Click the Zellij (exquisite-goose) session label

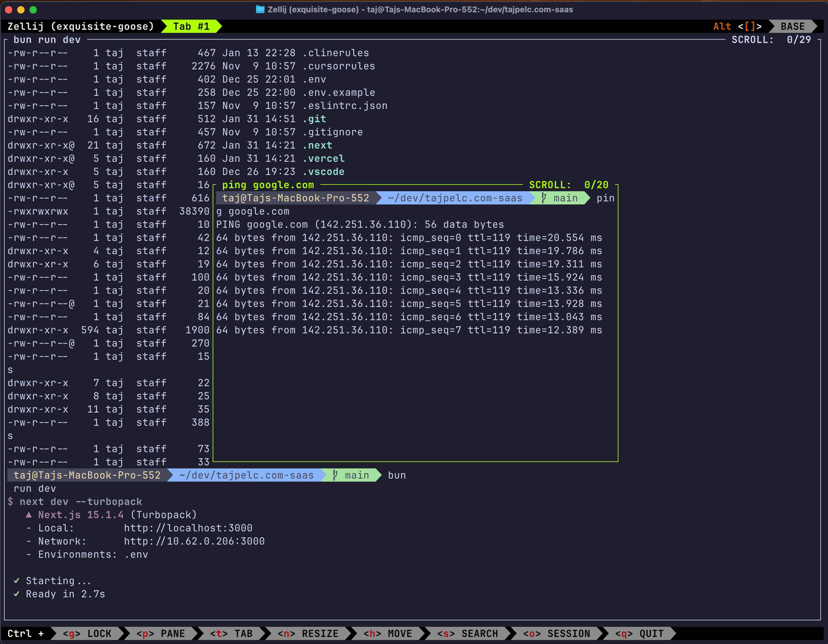tap(81, 26)
